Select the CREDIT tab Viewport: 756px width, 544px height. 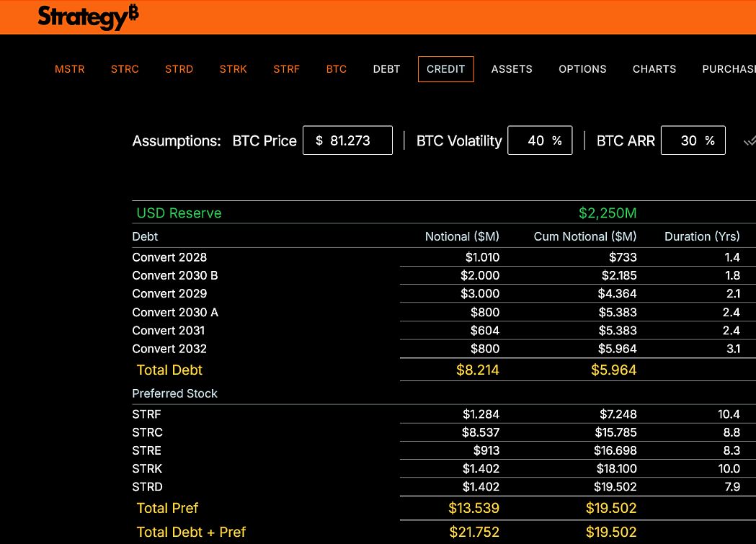click(446, 69)
